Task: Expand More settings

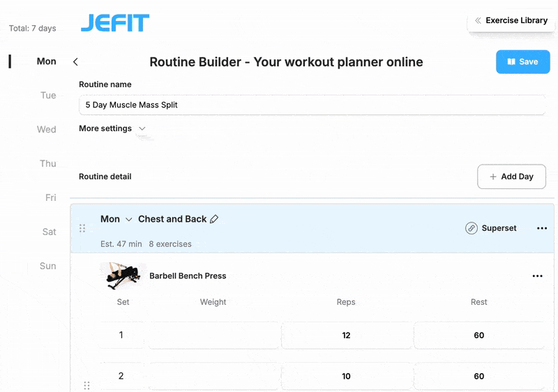Action: [x=112, y=128]
